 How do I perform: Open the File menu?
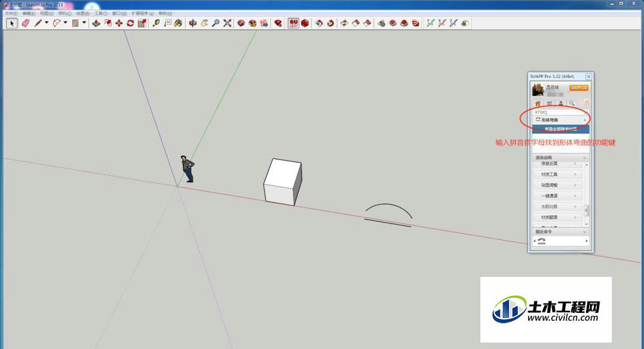coord(11,14)
